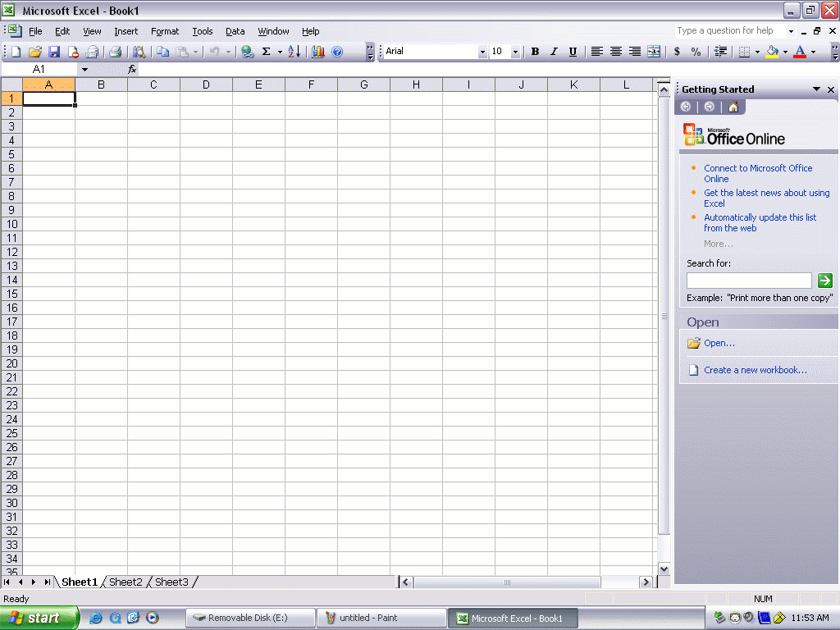The image size is (840, 630).
Task: Open the Chart Wizard icon
Action: [318, 52]
